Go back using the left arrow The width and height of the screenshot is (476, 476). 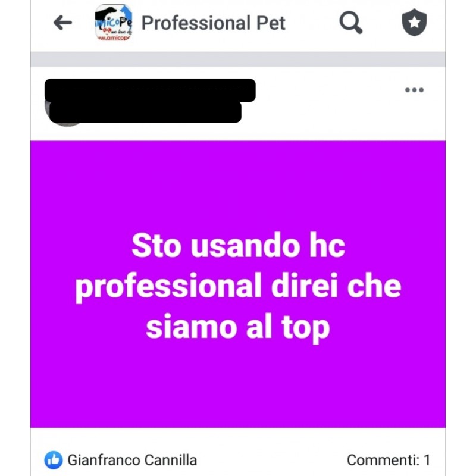point(62,23)
